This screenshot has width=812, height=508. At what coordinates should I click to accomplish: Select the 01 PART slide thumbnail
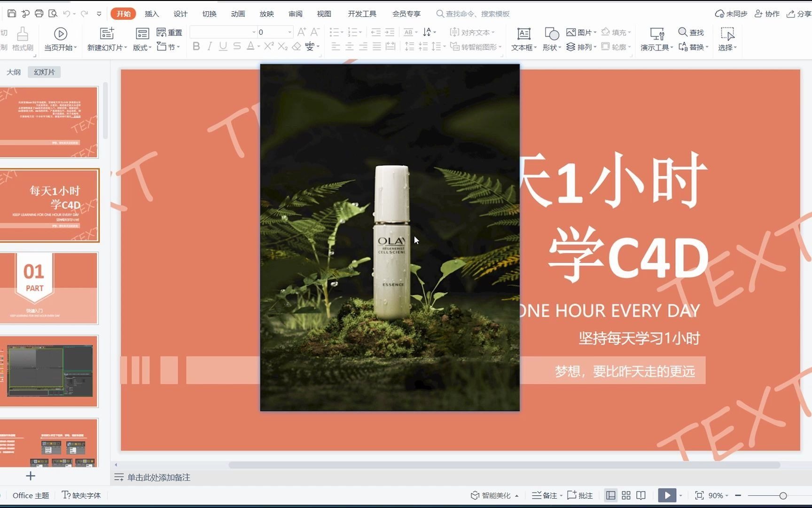coord(49,288)
